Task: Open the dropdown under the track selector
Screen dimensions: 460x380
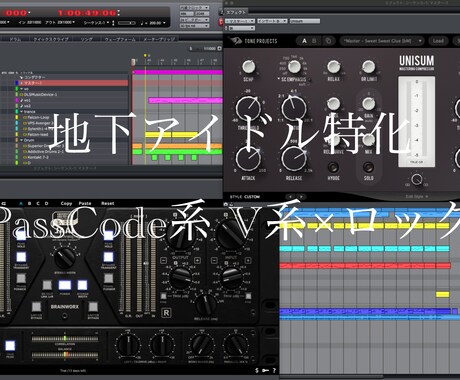Action: (241, 28)
